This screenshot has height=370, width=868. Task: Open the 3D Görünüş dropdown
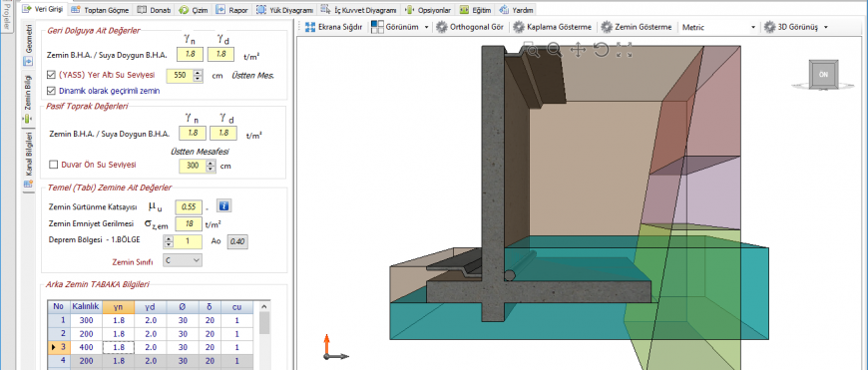coord(795,27)
